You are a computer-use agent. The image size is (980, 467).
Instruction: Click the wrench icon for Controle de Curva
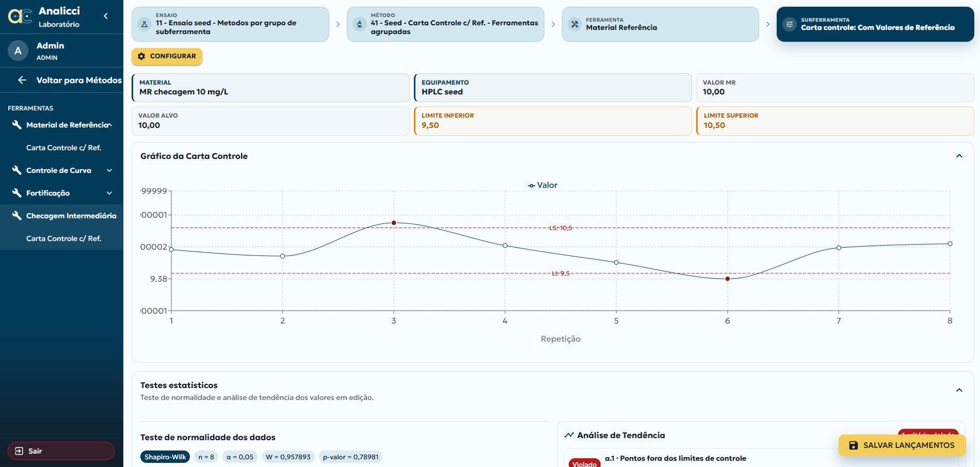[x=17, y=170]
